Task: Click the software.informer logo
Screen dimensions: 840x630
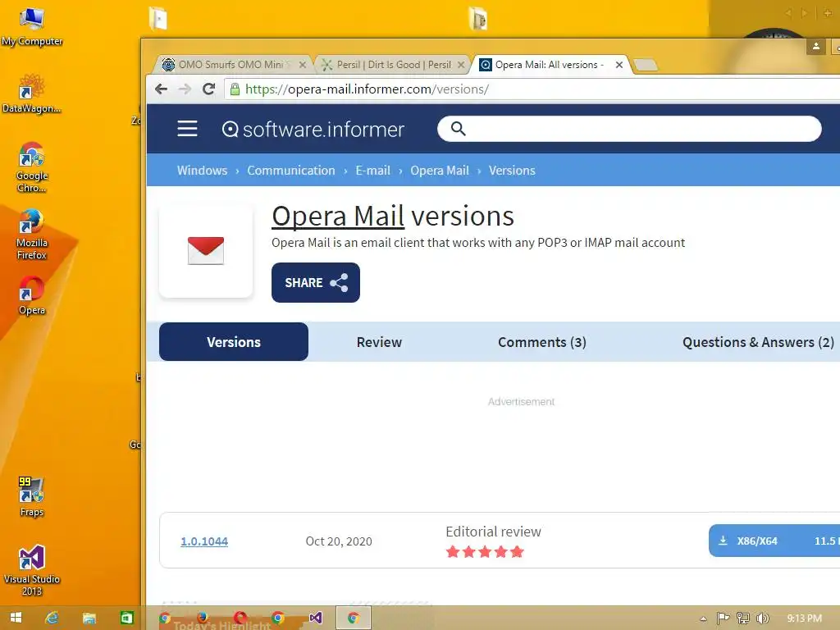Action: click(x=313, y=129)
